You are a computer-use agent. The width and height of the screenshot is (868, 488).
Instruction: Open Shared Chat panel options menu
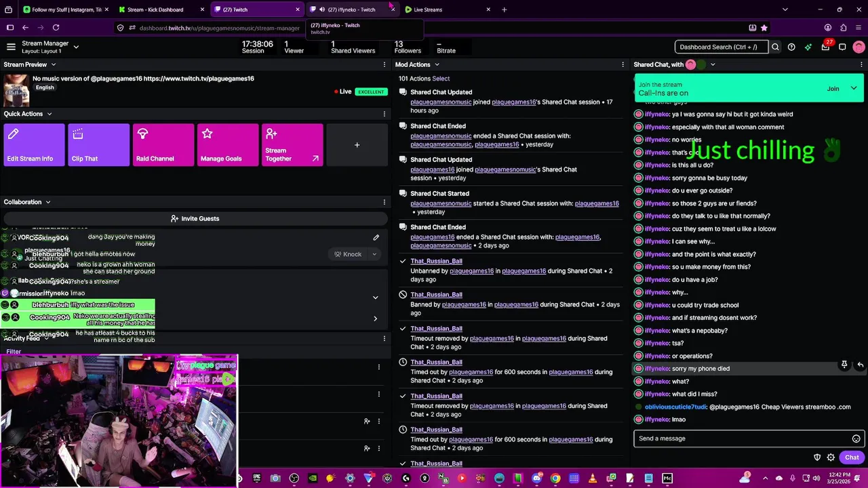coord(862,64)
